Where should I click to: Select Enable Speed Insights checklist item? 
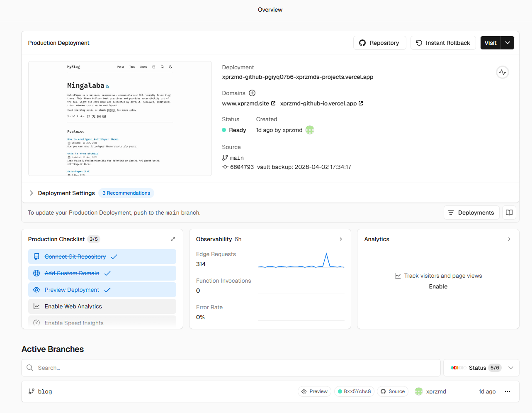[x=102, y=322]
